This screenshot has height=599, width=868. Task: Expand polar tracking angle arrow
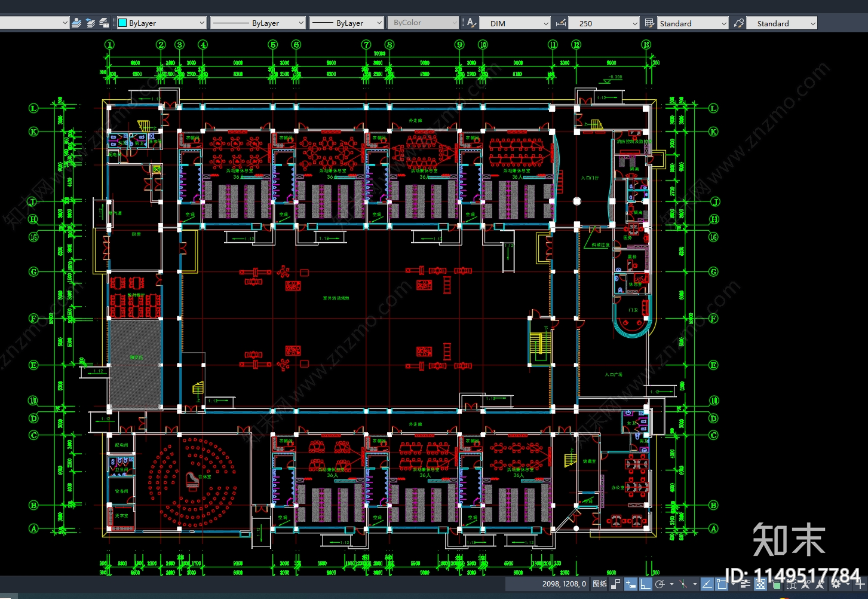point(672,584)
